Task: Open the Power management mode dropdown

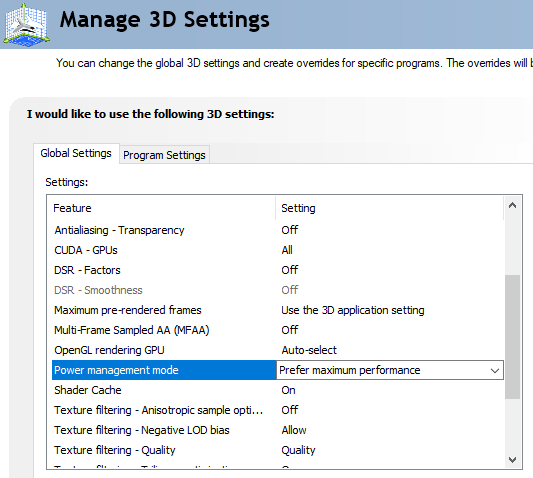Action: point(390,370)
